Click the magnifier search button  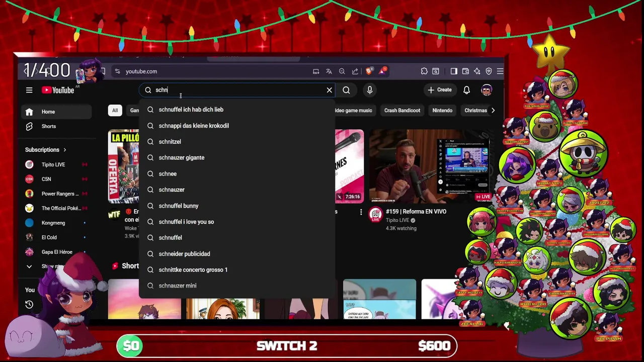click(x=346, y=90)
